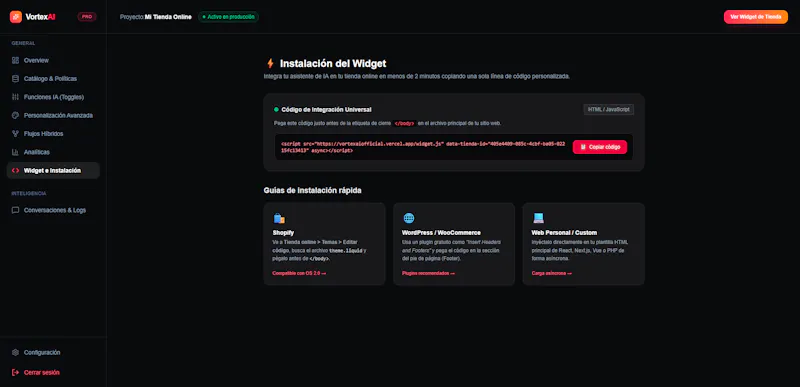Open Funciones IA (Toggles)
This screenshot has height=387, width=800.
click(53, 97)
